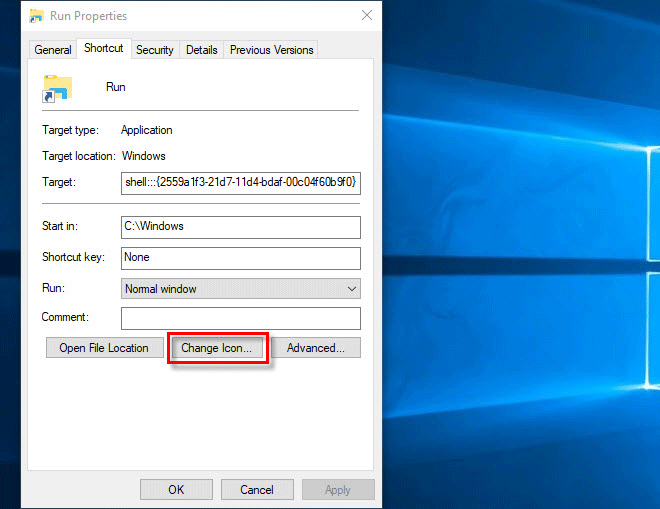Go to the Details tab
Image resolution: width=660 pixels, height=509 pixels.
click(x=202, y=50)
